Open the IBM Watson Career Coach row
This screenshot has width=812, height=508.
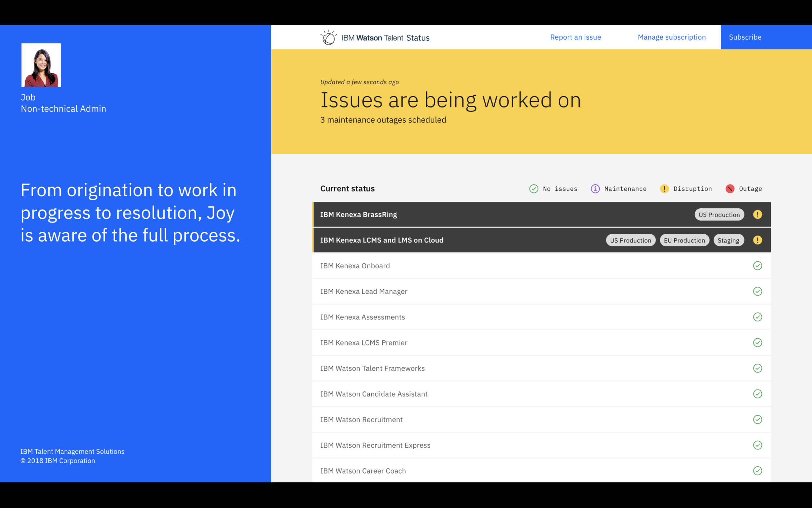point(541,471)
